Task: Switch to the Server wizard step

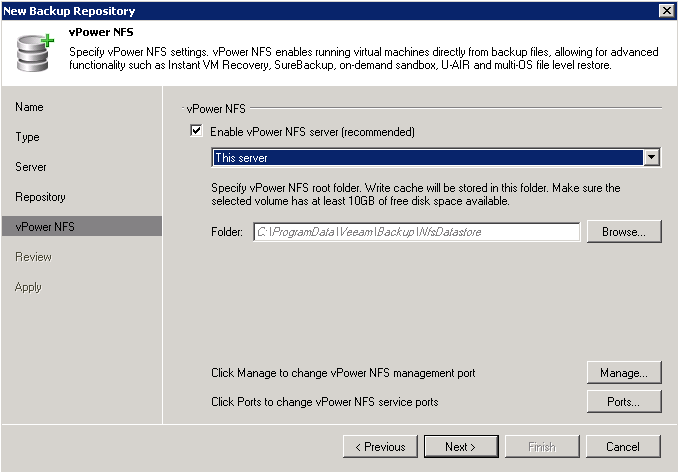Action: 31,167
